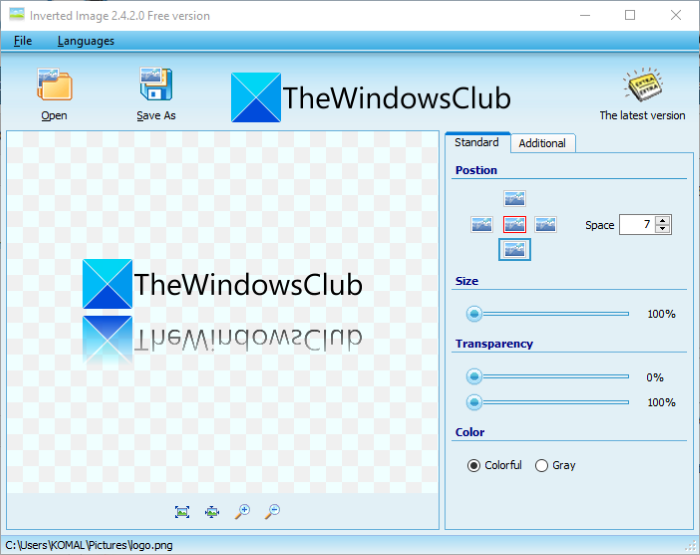Click the fit-to-window preview icon
The image size is (700, 555).
182,512
